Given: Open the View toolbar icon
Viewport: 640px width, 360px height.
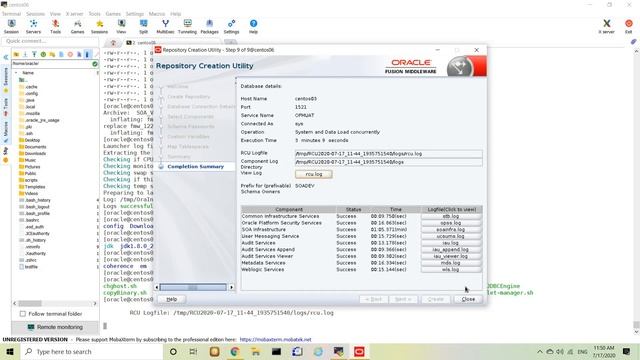Looking at the screenshot, I should point(121,27).
